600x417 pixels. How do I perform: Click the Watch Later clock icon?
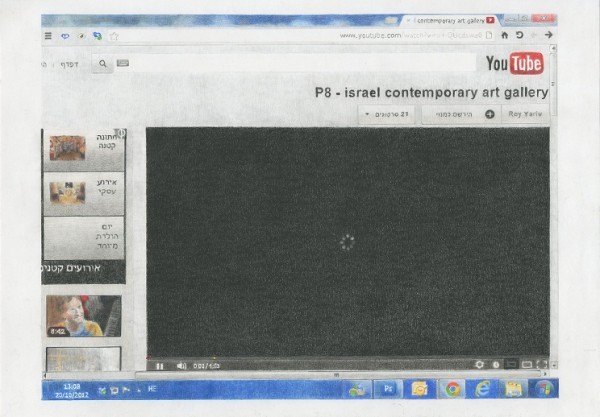pyautogui.click(x=496, y=365)
